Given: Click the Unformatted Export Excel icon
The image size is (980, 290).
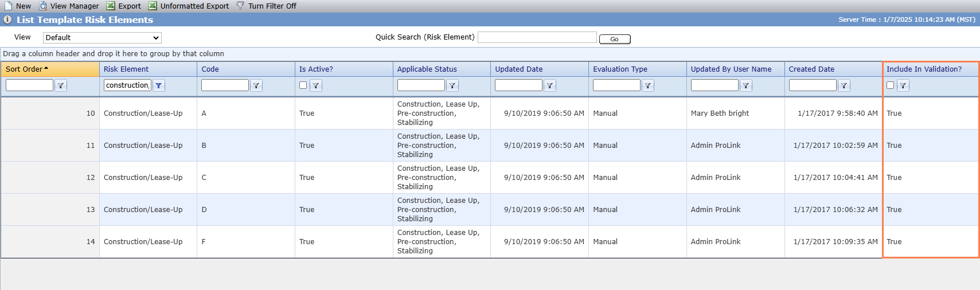Looking at the screenshot, I should coord(153,6).
